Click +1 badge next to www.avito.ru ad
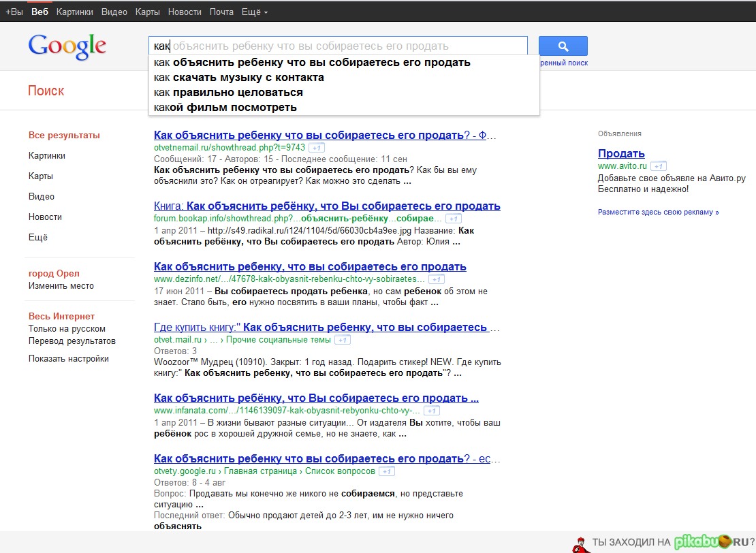Image resolution: width=756 pixels, height=553 pixels. point(659,166)
